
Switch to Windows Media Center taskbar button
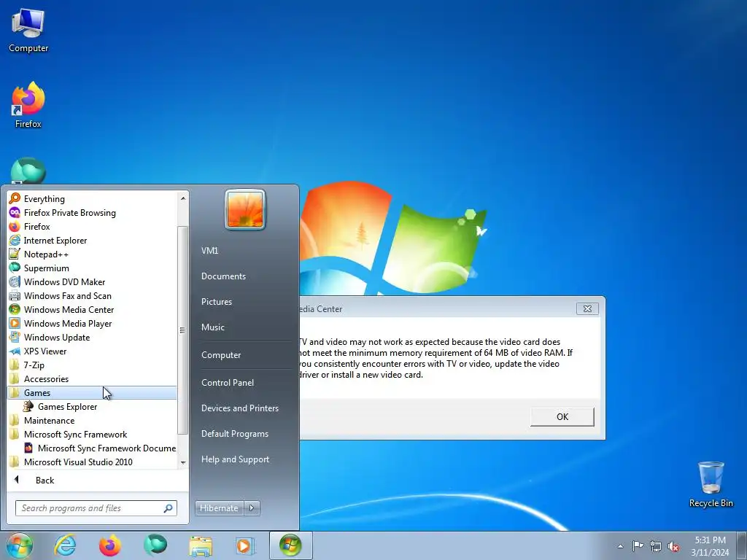coord(290,545)
